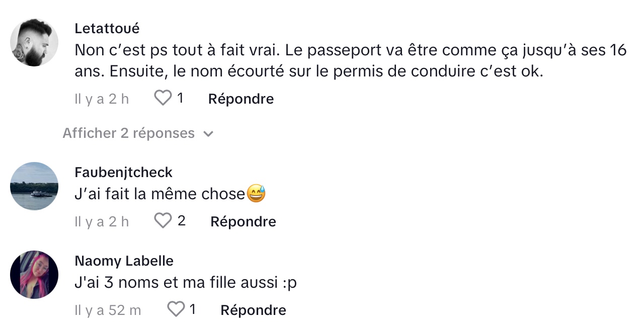Reply to Naomy Labelle's comment
Screen dimensions: 644x324
point(253,310)
